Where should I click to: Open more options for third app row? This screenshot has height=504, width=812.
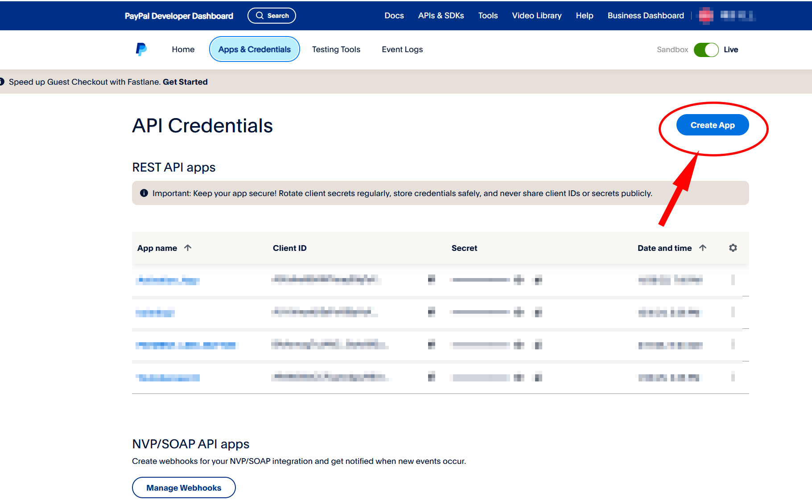click(x=733, y=344)
